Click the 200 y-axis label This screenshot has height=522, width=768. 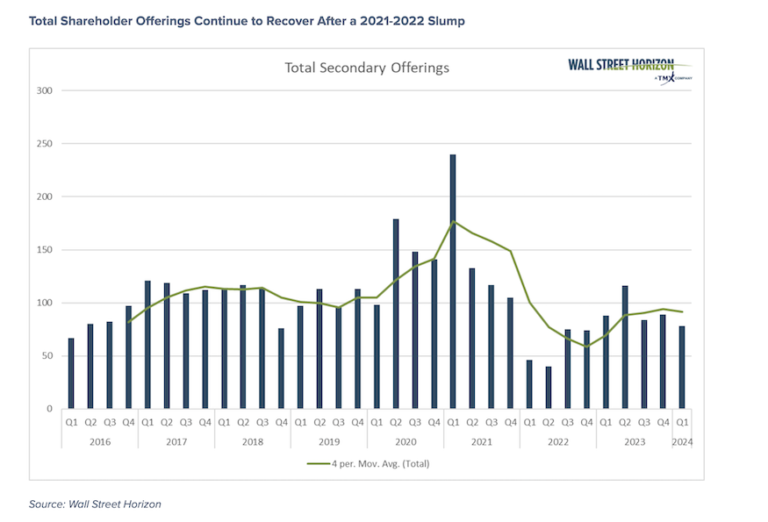coord(45,196)
